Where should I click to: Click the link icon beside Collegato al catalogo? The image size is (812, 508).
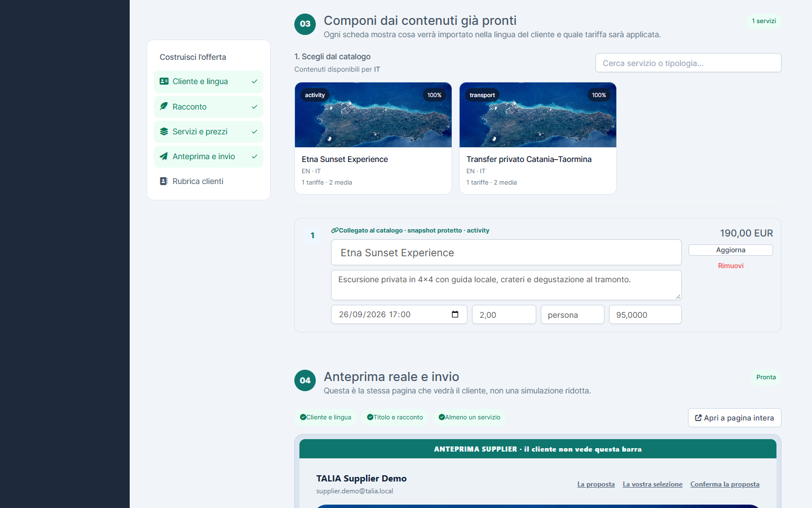(334, 230)
